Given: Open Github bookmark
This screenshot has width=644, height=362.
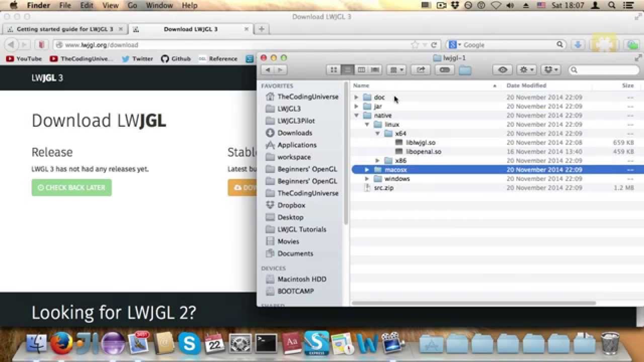Looking at the screenshot, I should coord(176,59).
